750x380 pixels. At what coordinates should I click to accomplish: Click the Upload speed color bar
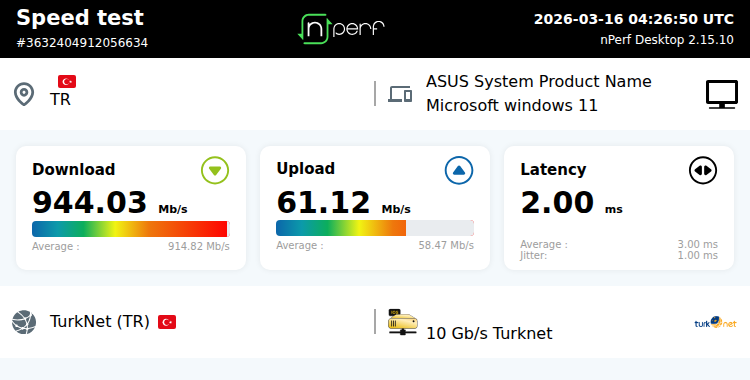(375, 228)
